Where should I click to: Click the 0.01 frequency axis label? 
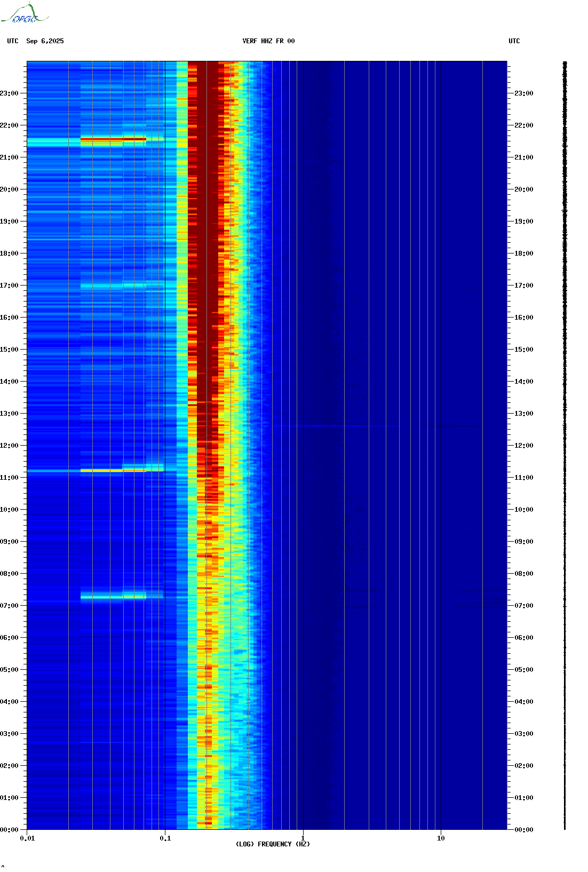tap(27, 838)
